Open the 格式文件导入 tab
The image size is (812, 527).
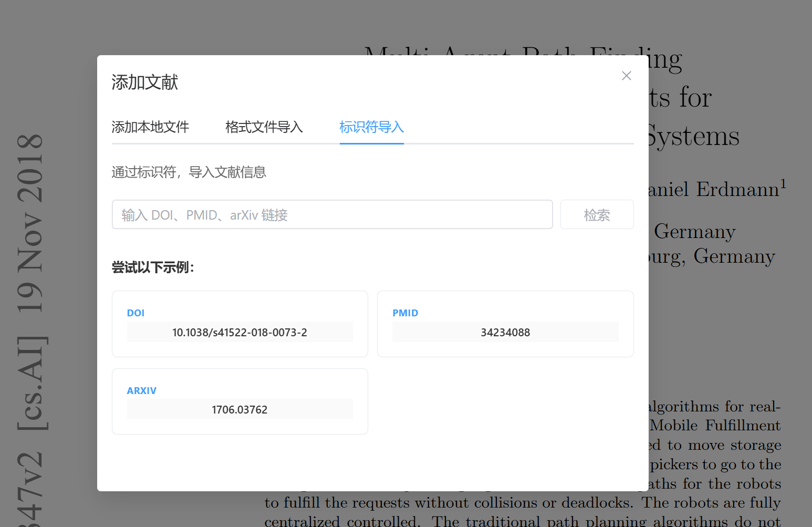tap(264, 127)
